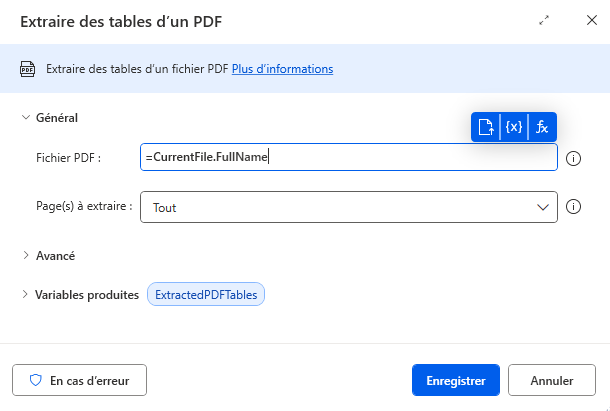Show info for Page(s) à extraire
Viewport: 610px width, 411px height.
point(574,207)
